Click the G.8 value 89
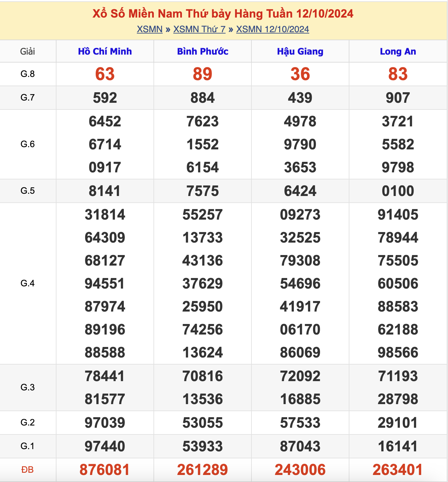448x482 pixels. [203, 74]
